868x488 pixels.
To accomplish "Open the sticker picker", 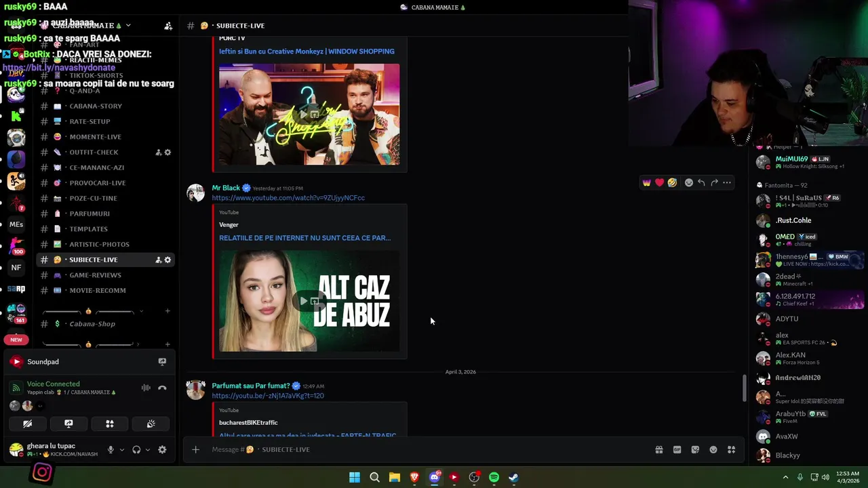I will 695,449.
